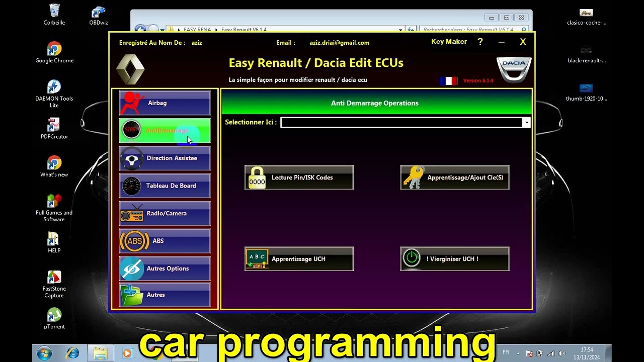Screen dimensions: 644x362
Task: Open the Radio/Camera module
Action: (165, 214)
